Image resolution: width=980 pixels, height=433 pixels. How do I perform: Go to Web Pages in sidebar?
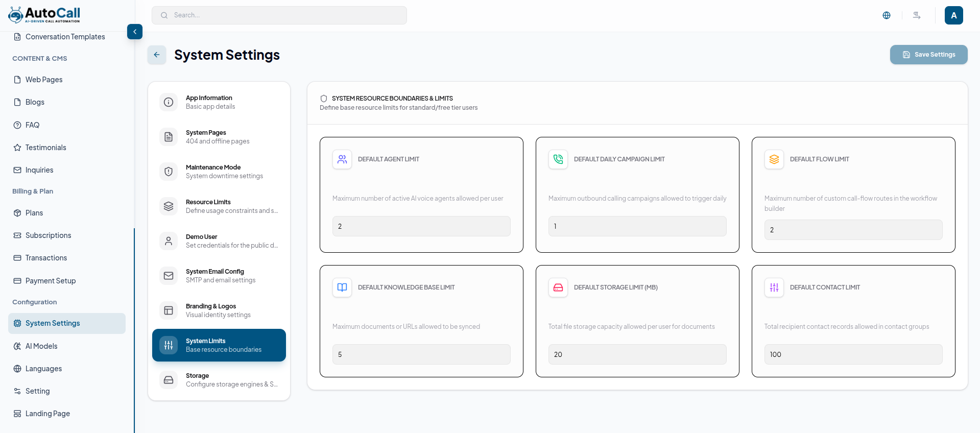pos(67,80)
